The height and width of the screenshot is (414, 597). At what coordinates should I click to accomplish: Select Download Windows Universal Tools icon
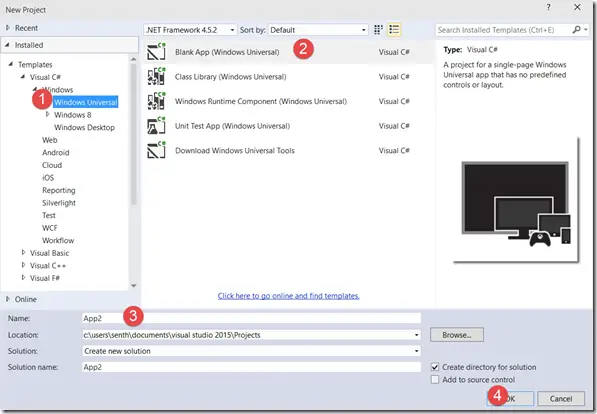coord(156,150)
